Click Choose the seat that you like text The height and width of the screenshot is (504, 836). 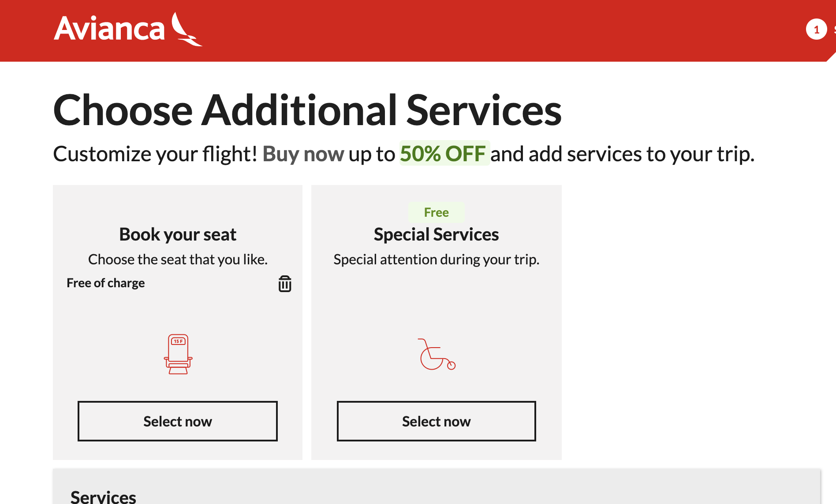pyautogui.click(x=178, y=259)
